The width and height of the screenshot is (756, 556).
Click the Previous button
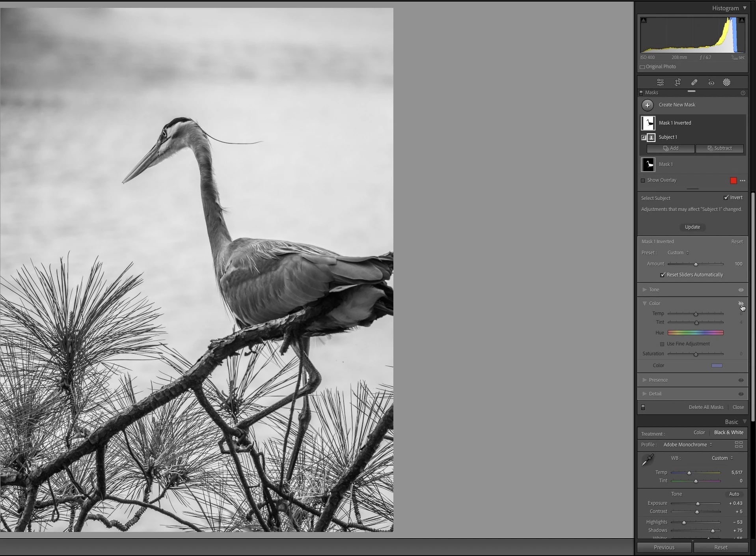pos(664,547)
